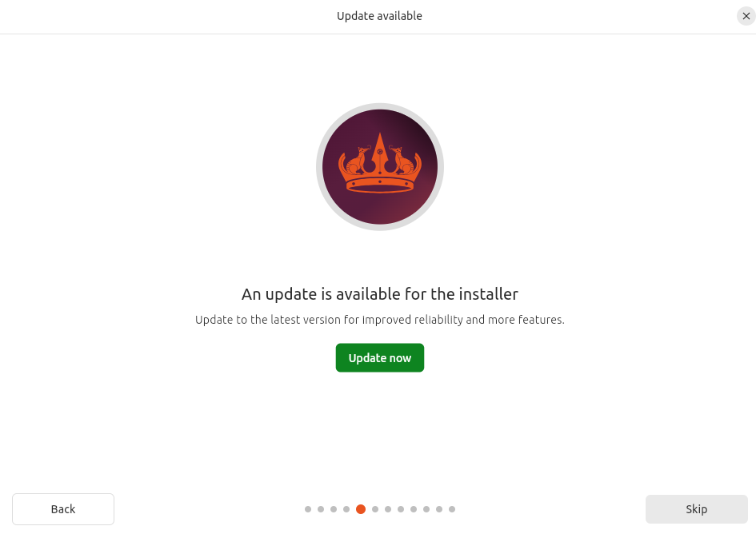
Task: Select the seventh page indicator dot
Action: point(388,509)
